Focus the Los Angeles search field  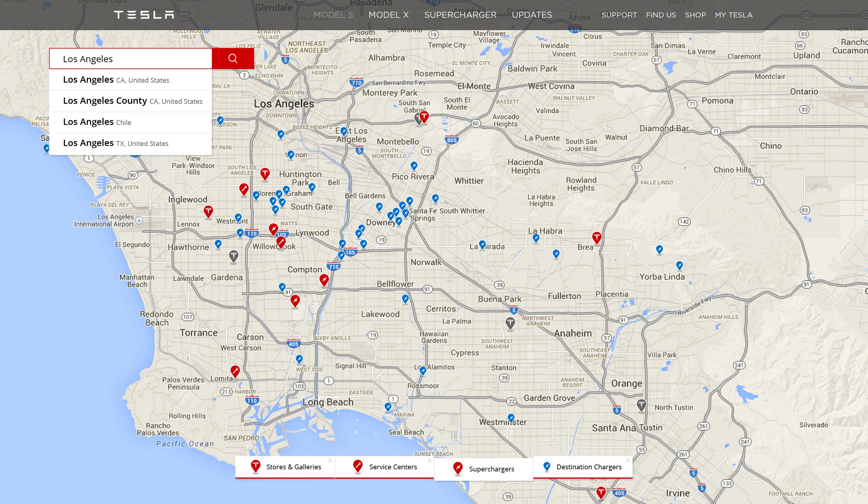point(131,59)
